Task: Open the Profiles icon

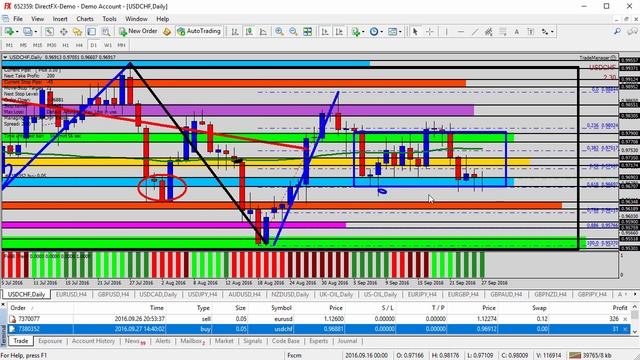Action: 27,31
